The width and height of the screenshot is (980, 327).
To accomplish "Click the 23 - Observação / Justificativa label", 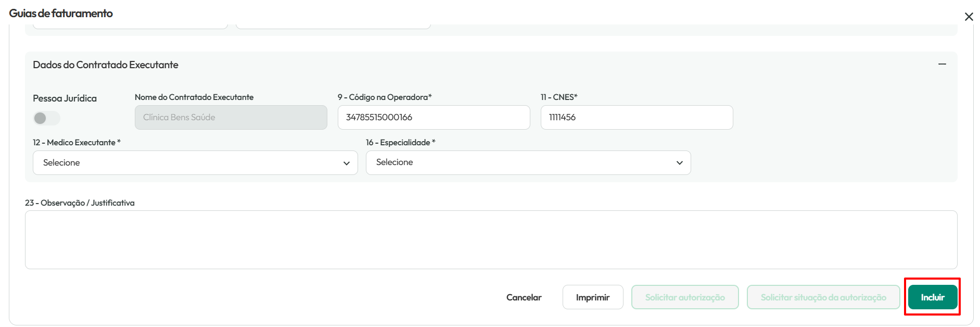I will pos(80,203).
